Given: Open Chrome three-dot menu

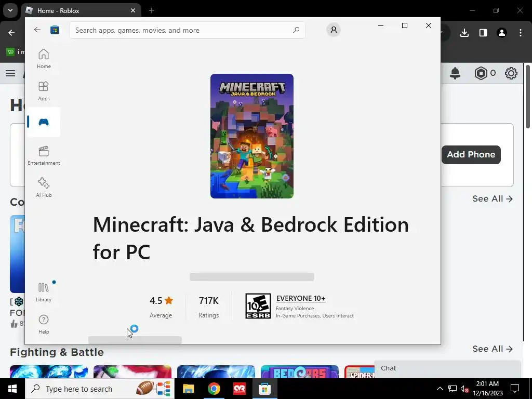Looking at the screenshot, I should pyautogui.click(x=521, y=33).
